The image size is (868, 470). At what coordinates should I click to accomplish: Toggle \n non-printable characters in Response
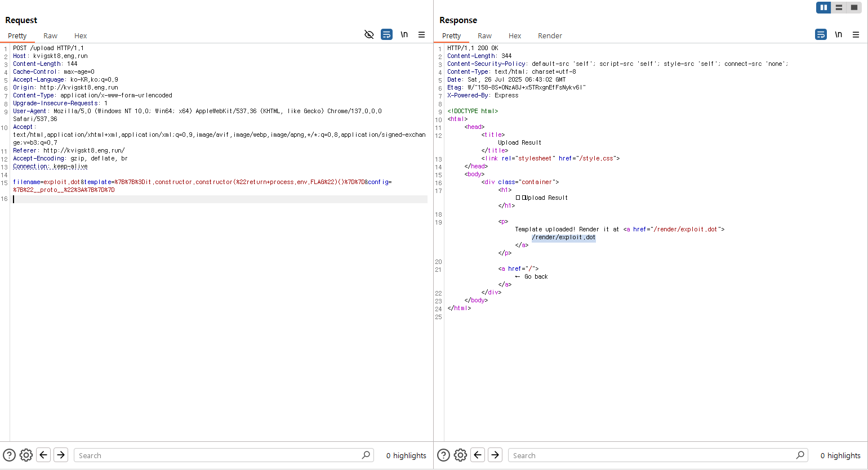[838, 35]
